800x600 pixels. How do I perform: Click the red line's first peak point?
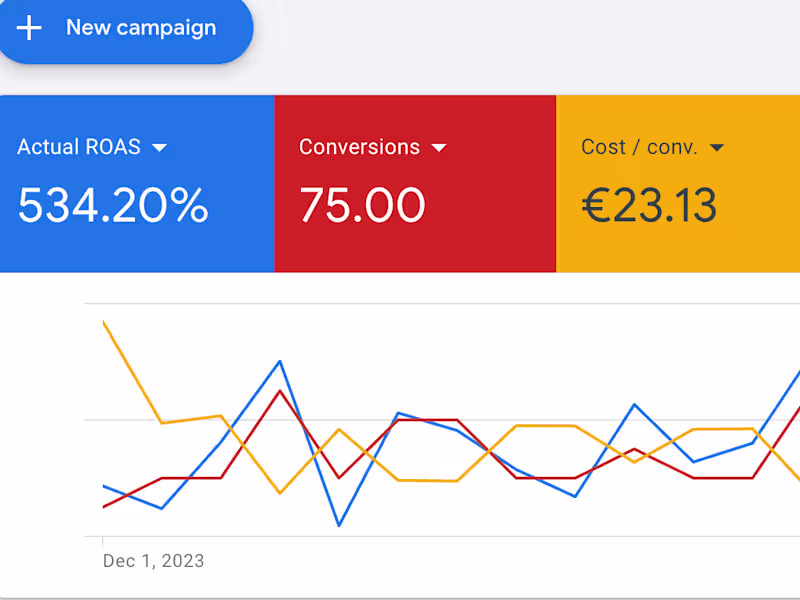(x=280, y=390)
